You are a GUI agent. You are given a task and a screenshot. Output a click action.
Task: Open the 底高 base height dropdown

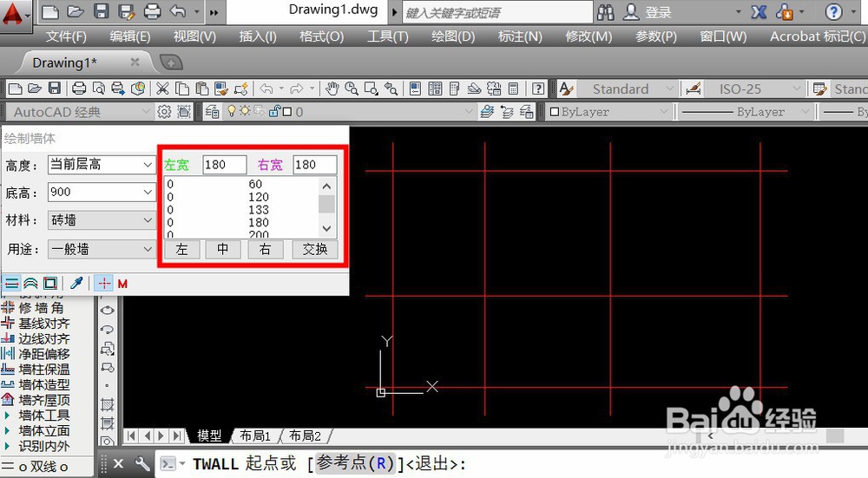(148, 192)
